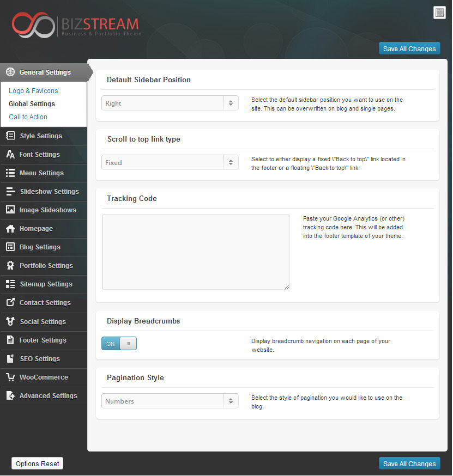
Task: Open the Default Sidebar Position dropdown
Action: coord(170,103)
